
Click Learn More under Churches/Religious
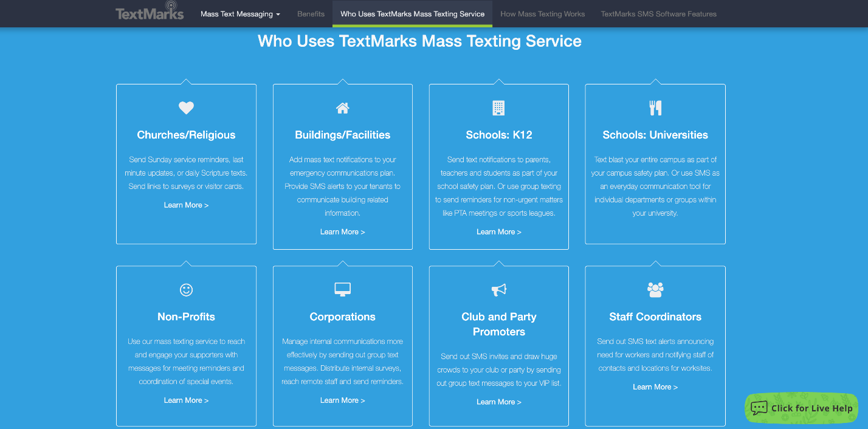point(186,205)
